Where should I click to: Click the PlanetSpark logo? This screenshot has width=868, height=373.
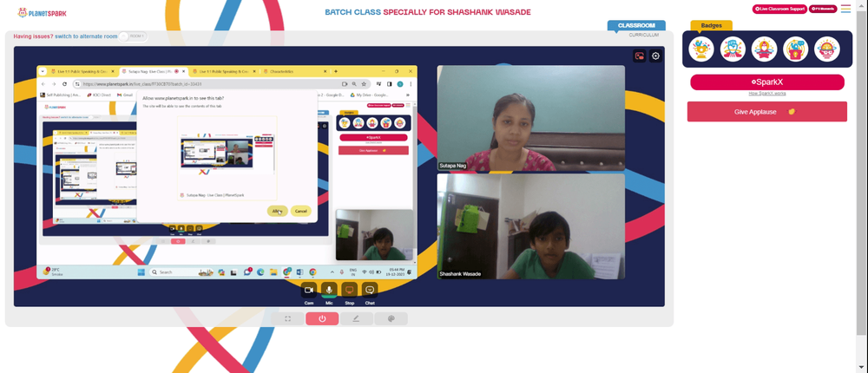pyautogui.click(x=42, y=12)
